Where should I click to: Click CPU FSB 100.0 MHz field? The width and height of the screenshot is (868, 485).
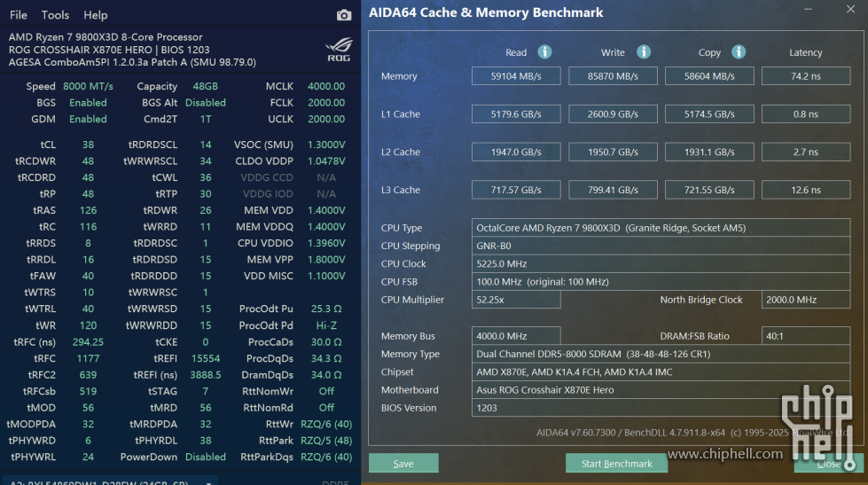pyautogui.click(x=661, y=282)
